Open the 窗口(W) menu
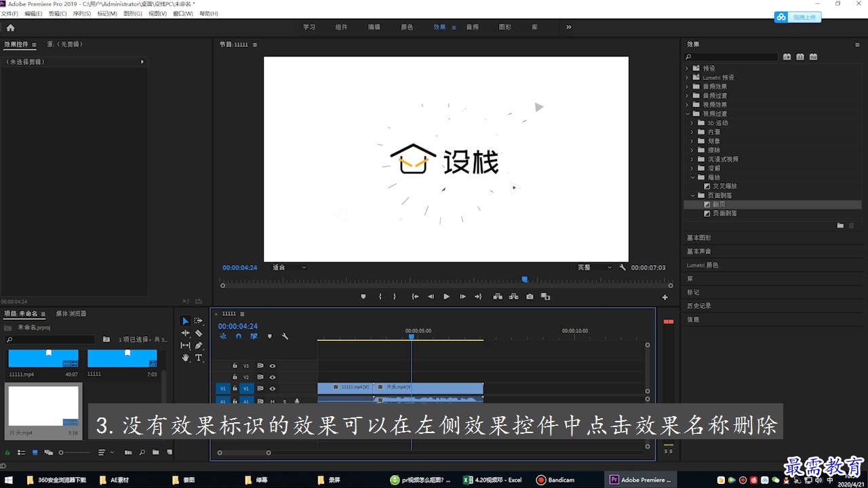The width and height of the screenshot is (868, 488). click(x=183, y=14)
